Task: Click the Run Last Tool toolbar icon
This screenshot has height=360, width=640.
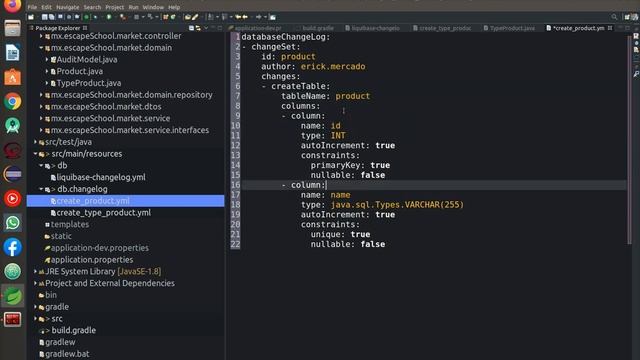Action: click(122, 17)
